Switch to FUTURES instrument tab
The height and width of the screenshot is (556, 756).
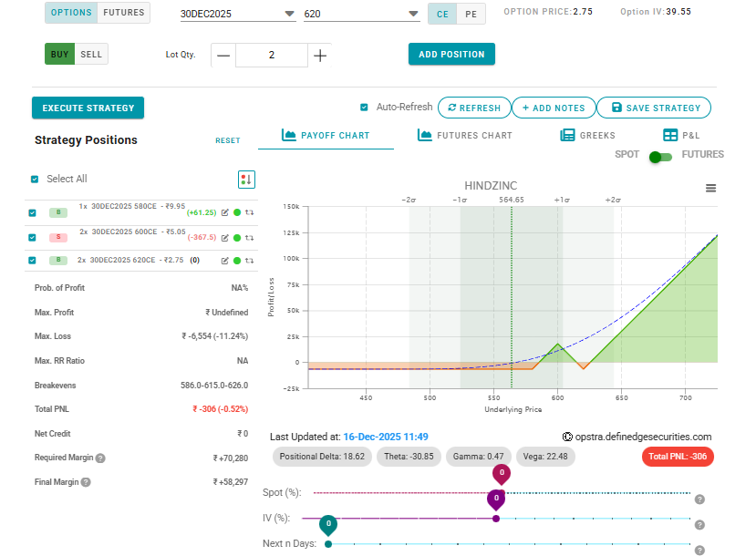coord(123,13)
